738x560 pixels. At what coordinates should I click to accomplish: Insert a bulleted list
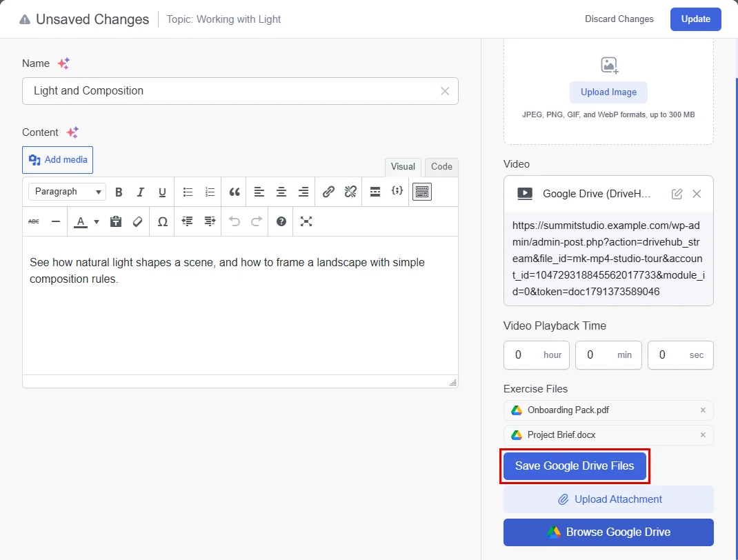(188, 192)
